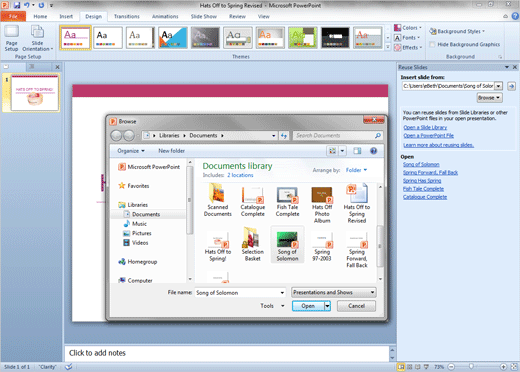The width and height of the screenshot is (520, 372).
Task: Click Open a PowerPoint File link
Action: [428, 135]
